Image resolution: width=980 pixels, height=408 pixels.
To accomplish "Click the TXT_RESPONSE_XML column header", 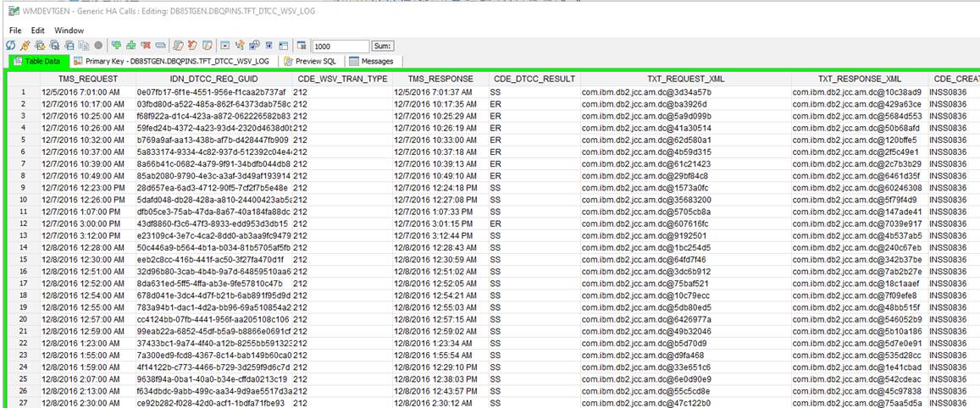I will [x=859, y=79].
